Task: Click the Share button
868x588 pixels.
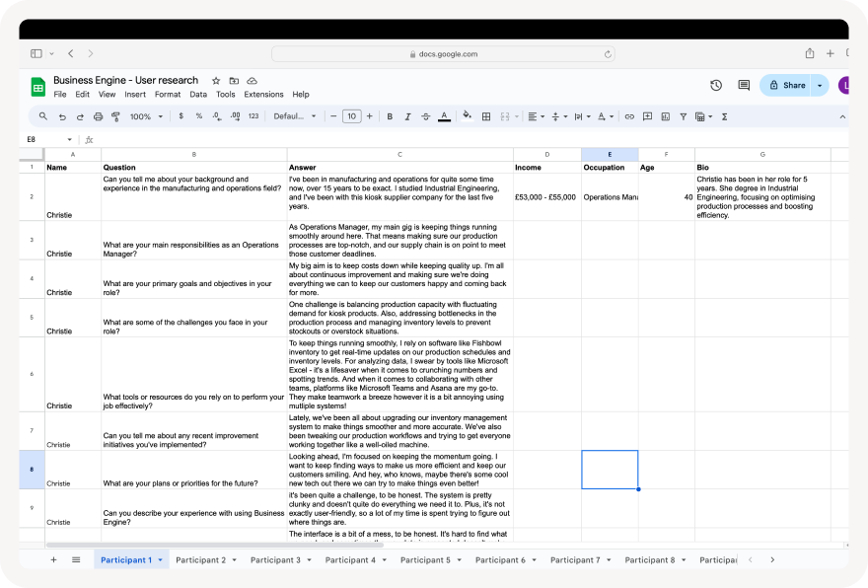Action: (787, 86)
